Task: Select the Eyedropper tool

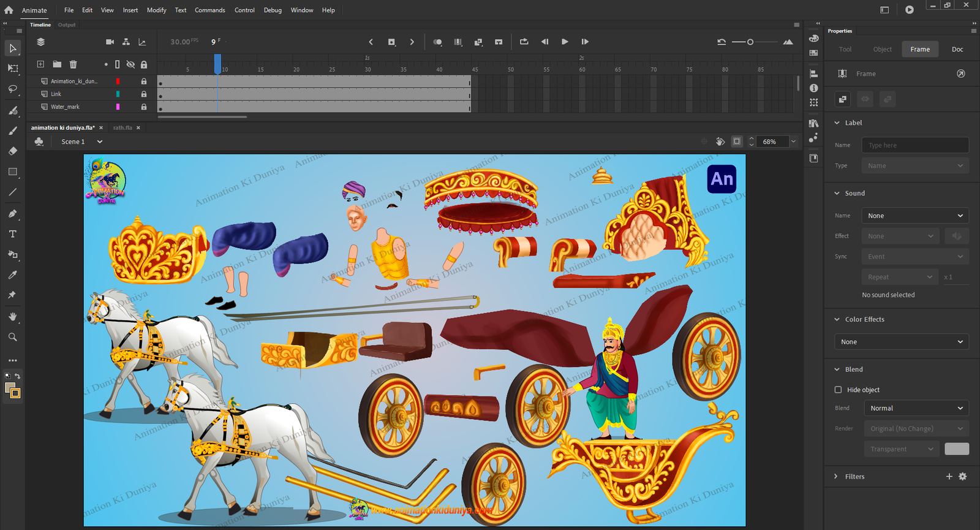Action: click(x=12, y=275)
